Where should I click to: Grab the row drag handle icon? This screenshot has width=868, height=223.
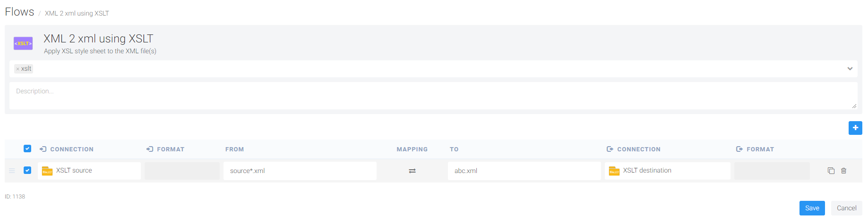click(12, 171)
